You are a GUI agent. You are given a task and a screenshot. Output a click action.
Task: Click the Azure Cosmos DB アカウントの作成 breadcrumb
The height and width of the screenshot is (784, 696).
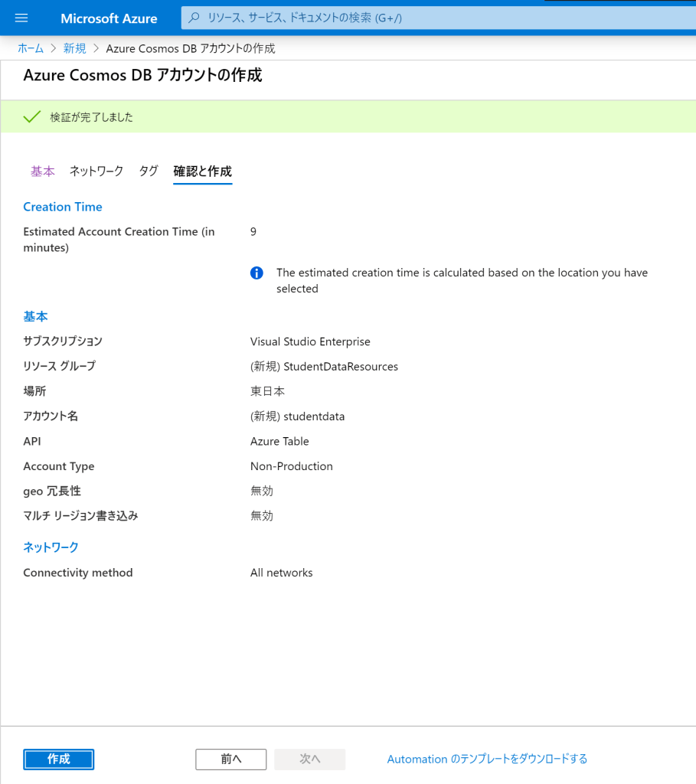point(191,48)
